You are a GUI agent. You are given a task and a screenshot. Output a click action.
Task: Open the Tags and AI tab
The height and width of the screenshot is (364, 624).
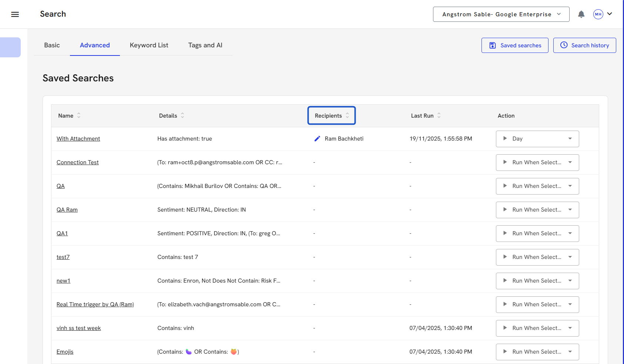click(205, 45)
